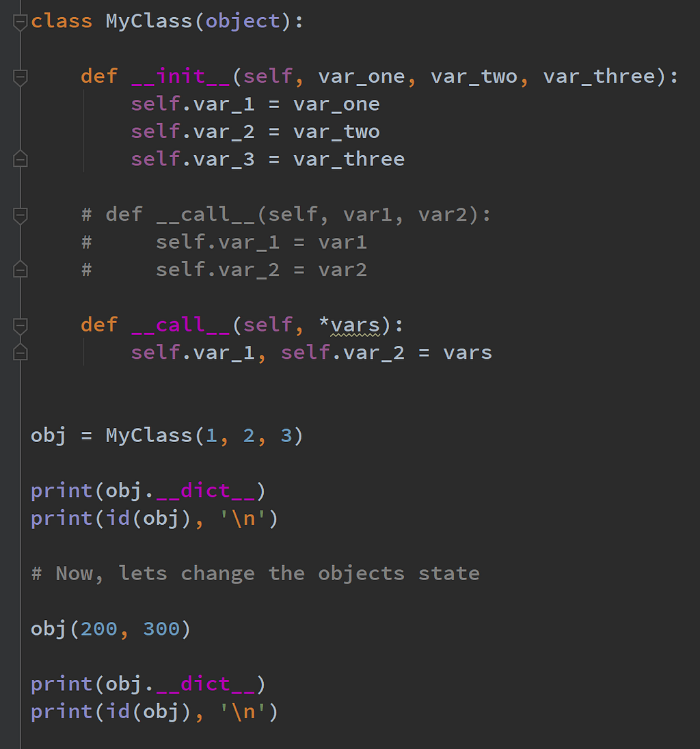Image resolution: width=700 pixels, height=749 pixels.
Task: Click fold end marker beside self.var_3 line
Action: click(20, 159)
